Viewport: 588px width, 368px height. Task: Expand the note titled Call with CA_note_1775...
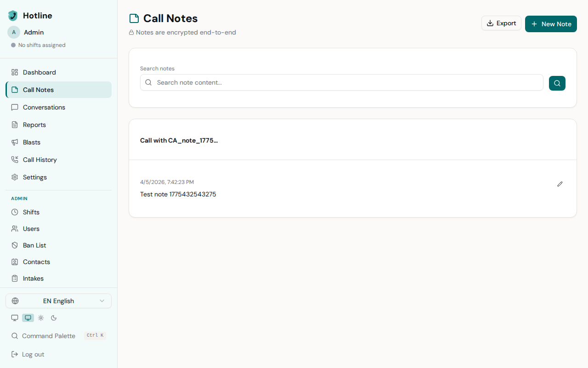point(179,140)
